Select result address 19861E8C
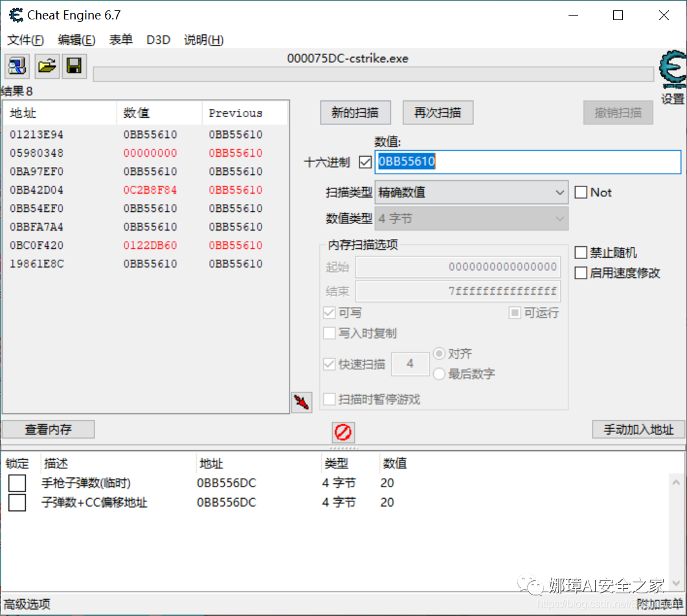Image resolution: width=687 pixels, height=616 pixels. (36, 264)
